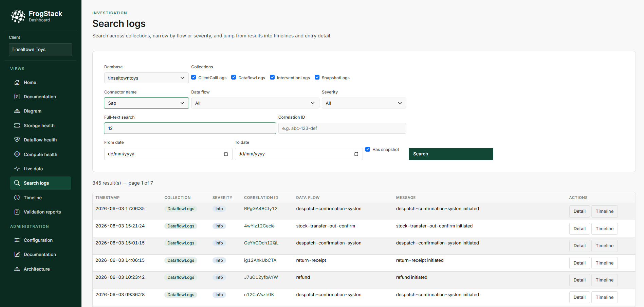Uncheck the InterventionLogs collection
The width and height of the screenshot is (644, 307).
(272, 77)
